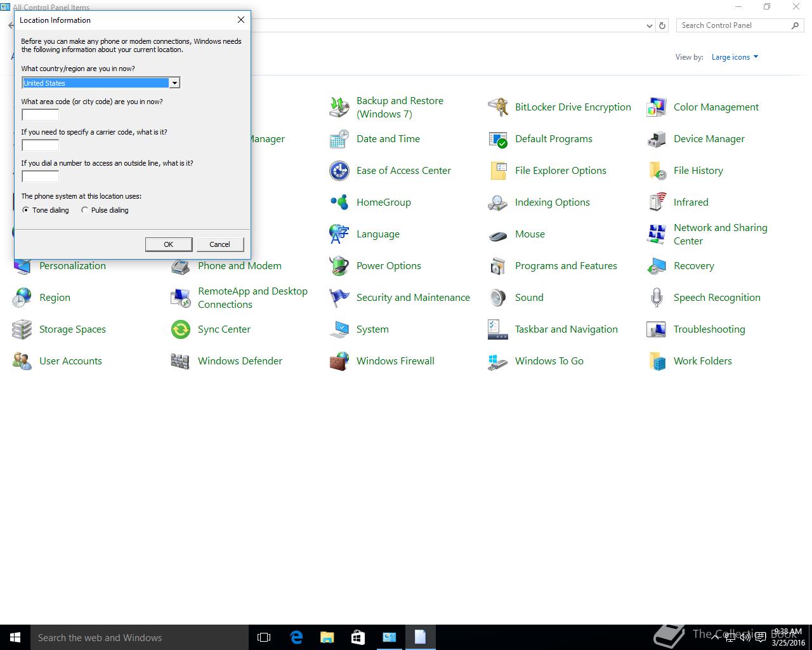The height and width of the screenshot is (650, 812).
Task: Open the Date and Time icon
Action: 339,139
